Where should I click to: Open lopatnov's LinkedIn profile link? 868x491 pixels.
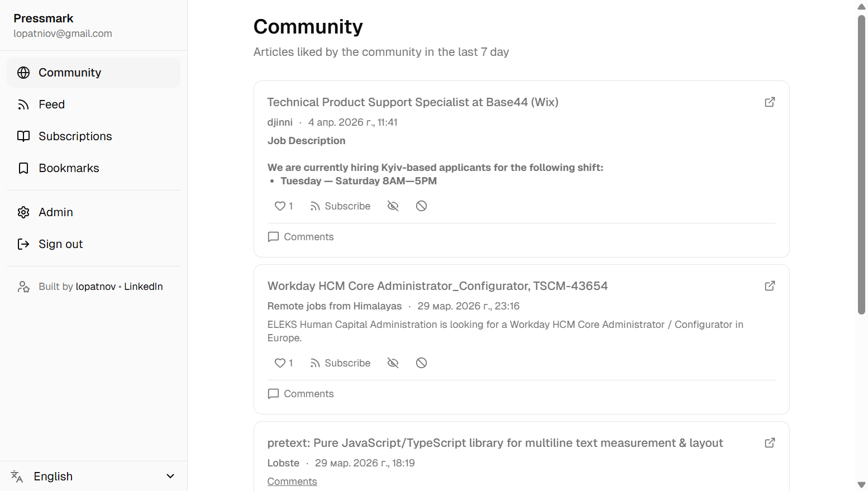click(x=143, y=286)
